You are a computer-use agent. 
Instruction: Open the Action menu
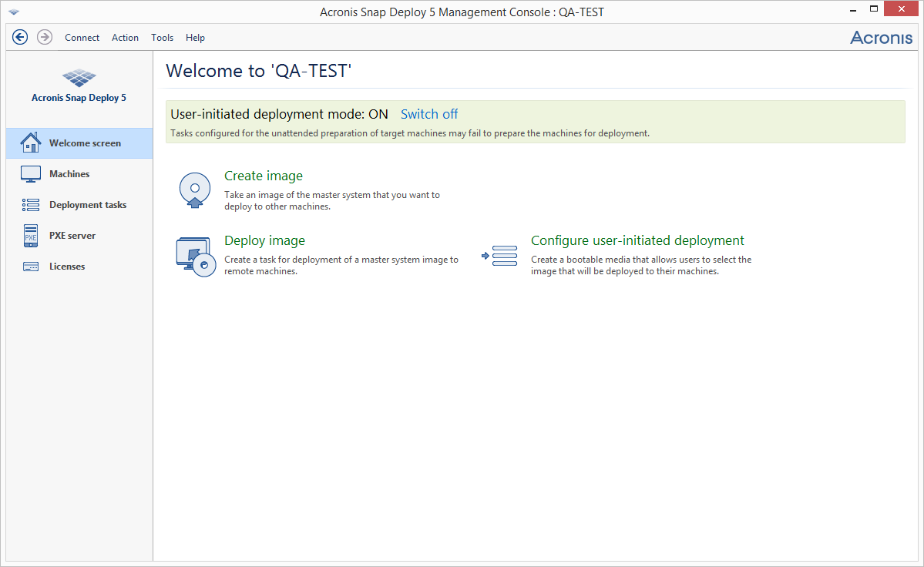tap(125, 37)
